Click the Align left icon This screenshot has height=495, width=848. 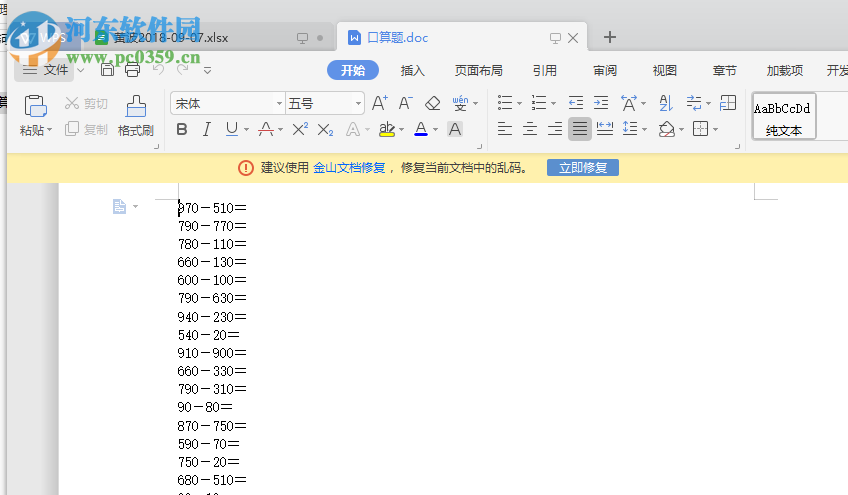[505, 129]
